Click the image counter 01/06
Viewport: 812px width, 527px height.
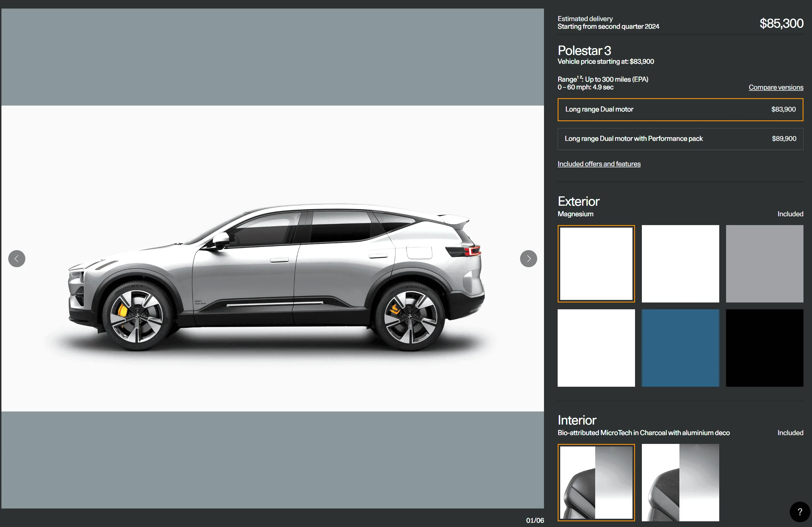click(x=535, y=520)
